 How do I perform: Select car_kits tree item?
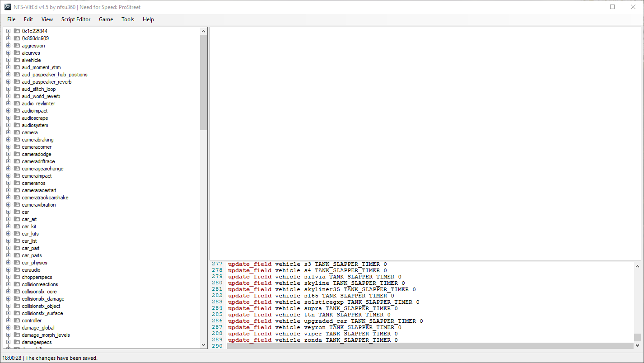click(x=30, y=234)
